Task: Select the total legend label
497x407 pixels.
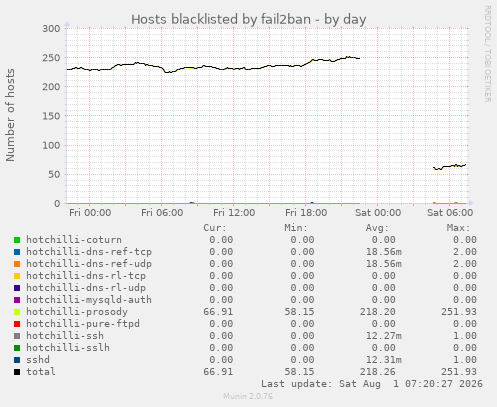Action: [x=41, y=372]
